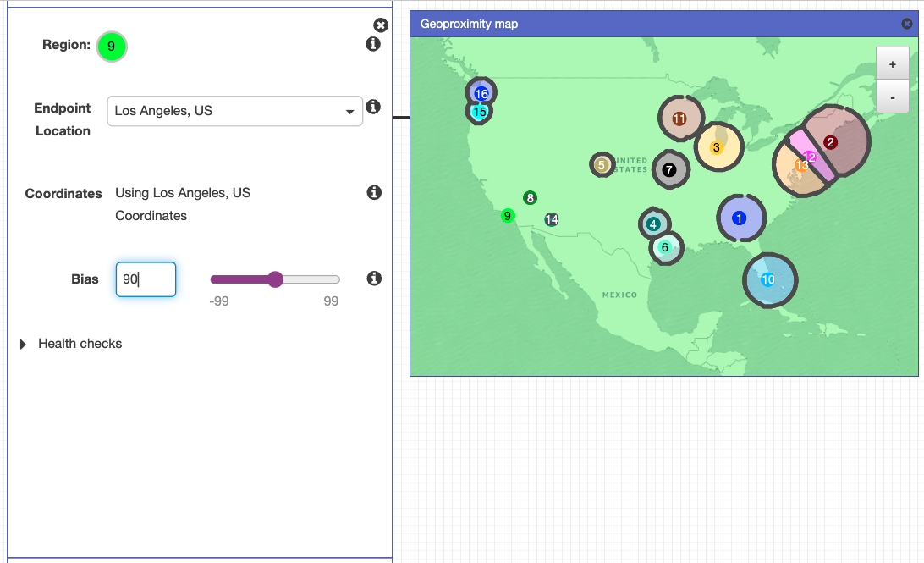Click the zoom in button on the map

pos(893,63)
